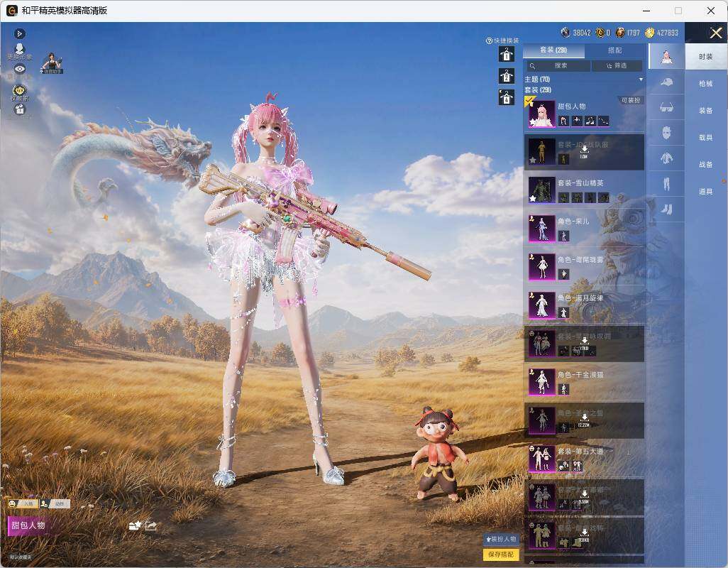The image size is (728, 568).
Task: Select the 套装-雪山精英 outfit thumbnail
Action: point(542,190)
